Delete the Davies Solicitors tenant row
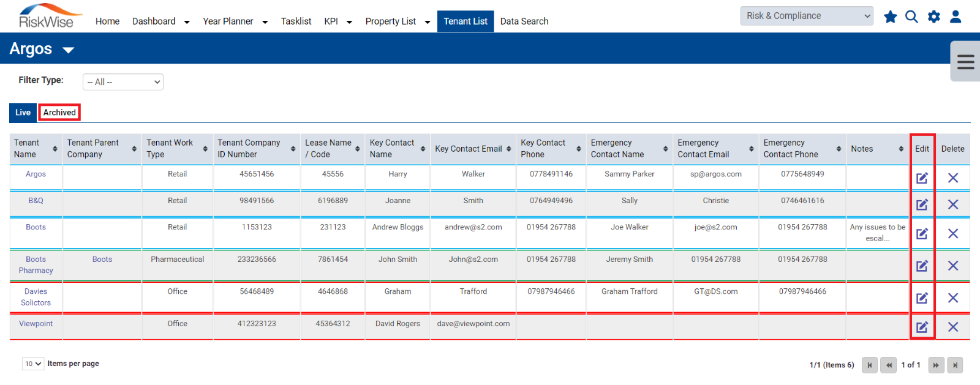 pos(953,298)
